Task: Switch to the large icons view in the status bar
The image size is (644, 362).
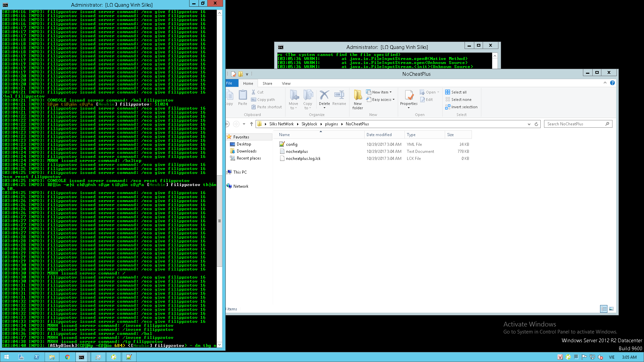Action: (611, 309)
